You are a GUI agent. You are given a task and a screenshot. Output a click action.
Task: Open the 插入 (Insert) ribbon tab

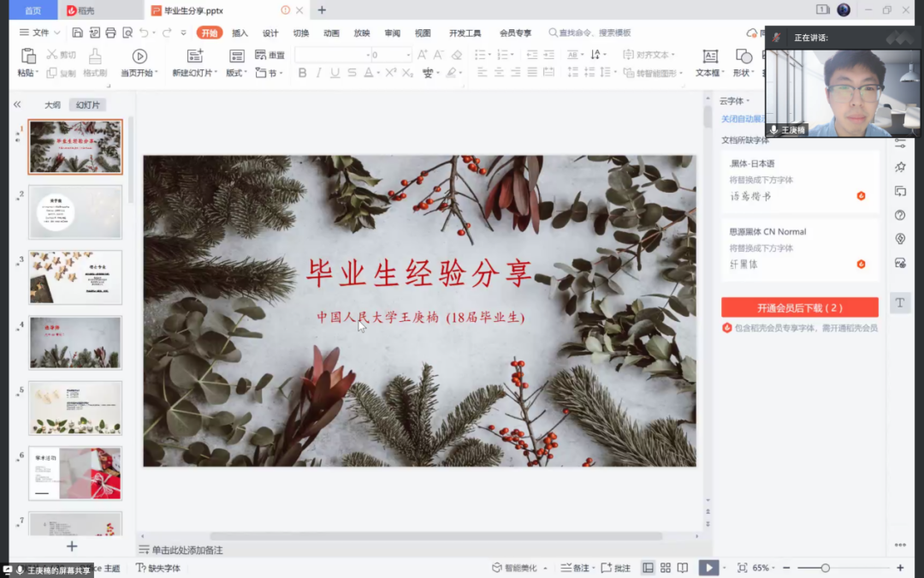[240, 33]
